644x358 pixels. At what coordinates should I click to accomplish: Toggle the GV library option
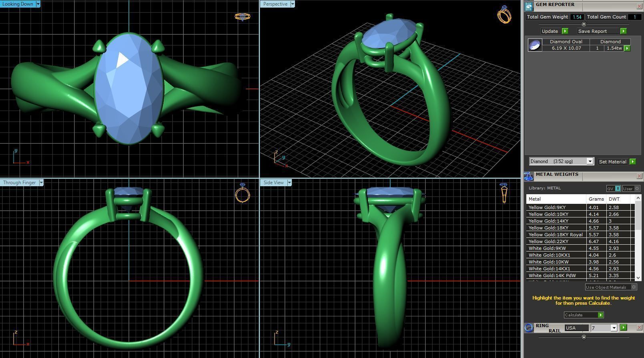pyautogui.click(x=614, y=189)
